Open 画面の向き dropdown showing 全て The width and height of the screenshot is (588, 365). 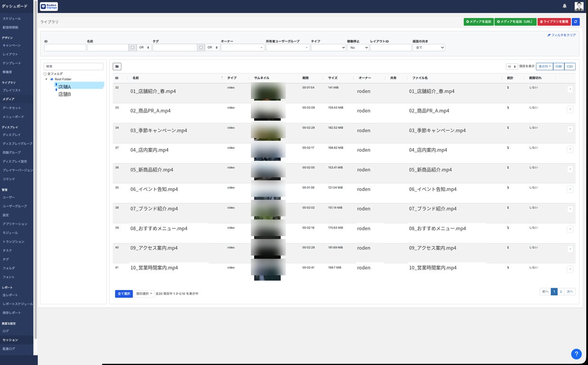[429, 47]
